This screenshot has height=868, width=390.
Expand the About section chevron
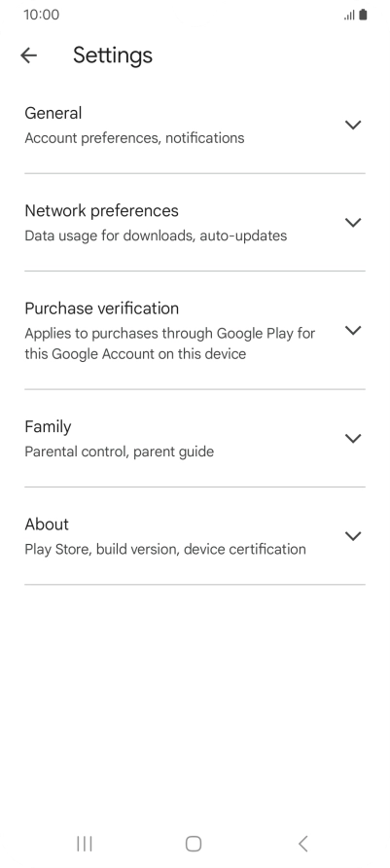tap(353, 535)
